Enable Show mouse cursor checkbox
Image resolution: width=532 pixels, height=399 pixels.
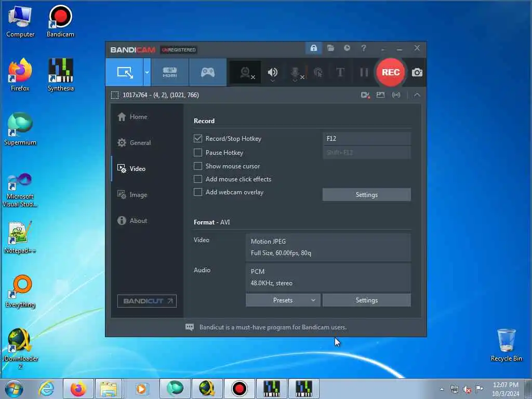tap(198, 166)
